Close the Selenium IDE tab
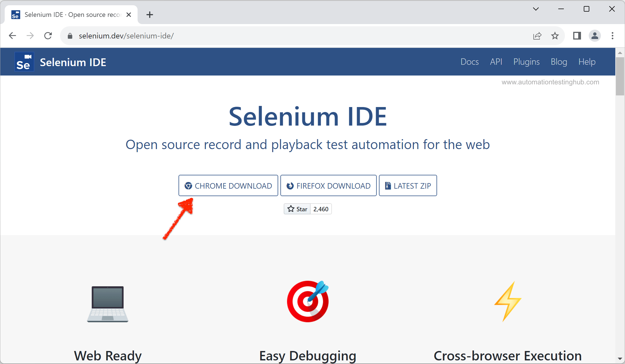The width and height of the screenshot is (625, 364). tap(129, 15)
